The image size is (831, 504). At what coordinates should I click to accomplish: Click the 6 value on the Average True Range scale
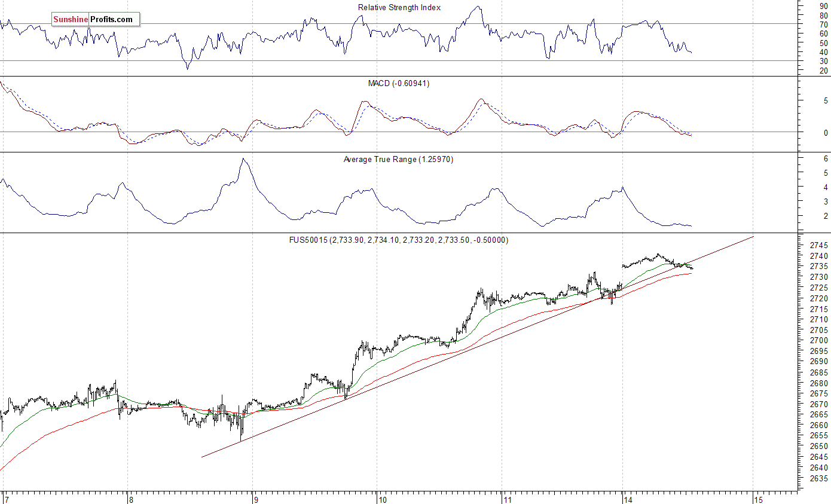(x=826, y=159)
